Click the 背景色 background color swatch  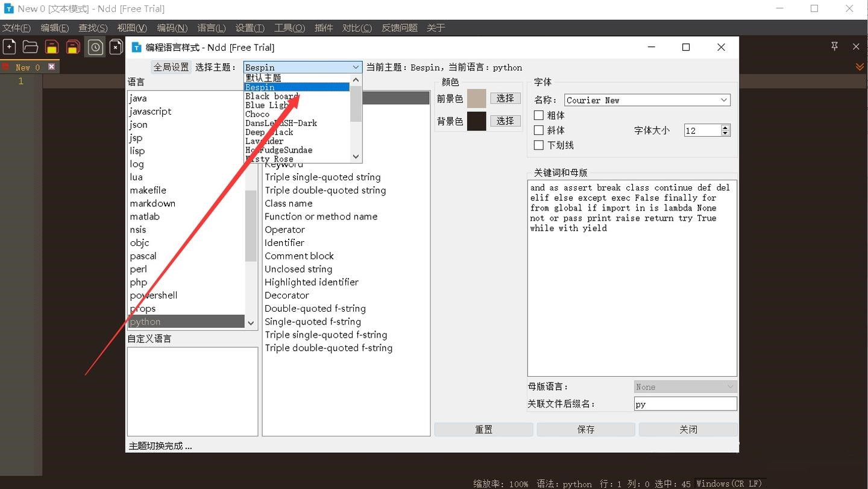[x=476, y=121]
